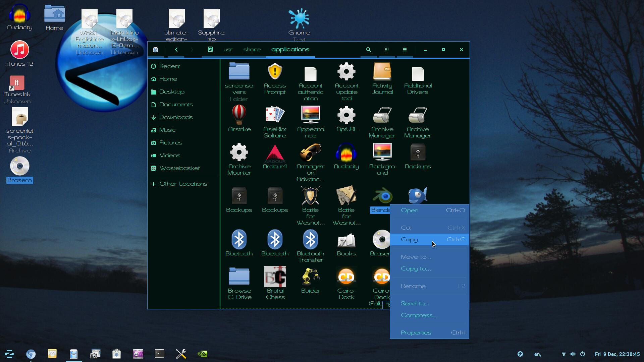The image size is (644, 362).
Task: Choose Open from the context menu
Action: 429,210
